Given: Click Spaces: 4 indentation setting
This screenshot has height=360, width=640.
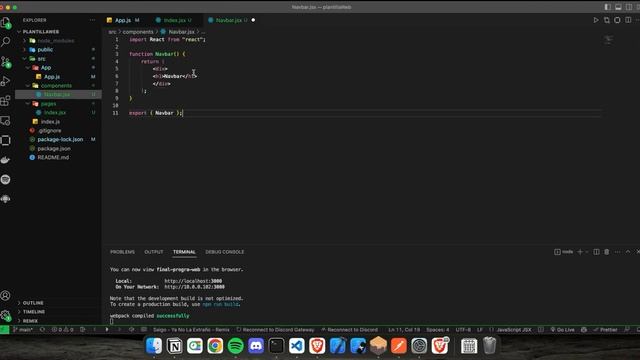Looking at the screenshot, I should coord(438,329).
